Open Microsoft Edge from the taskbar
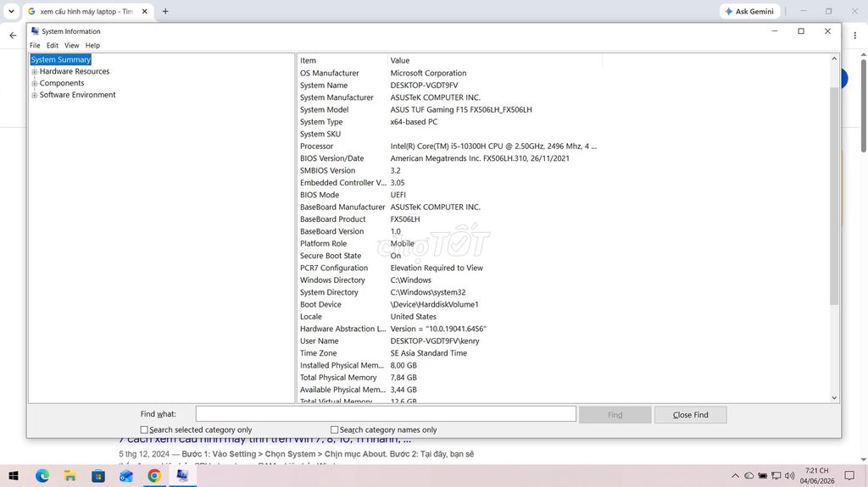This screenshot has height=487, width=868. click(x=42, y=475)
